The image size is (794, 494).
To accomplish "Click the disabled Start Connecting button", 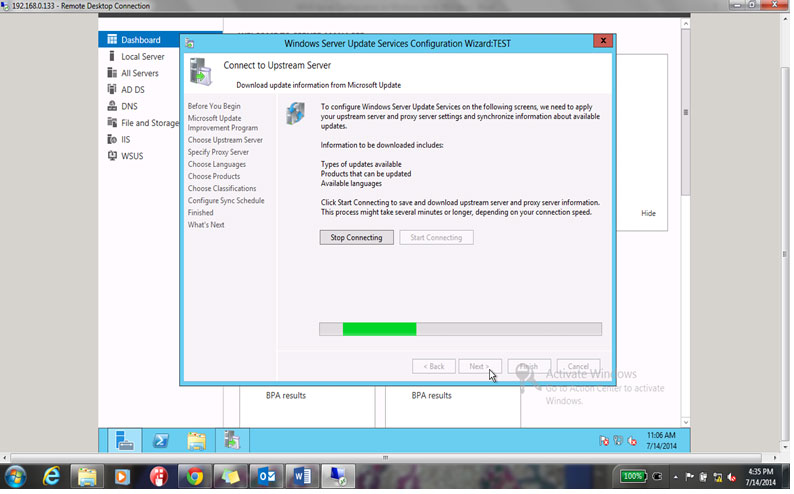I will point(436,237).
